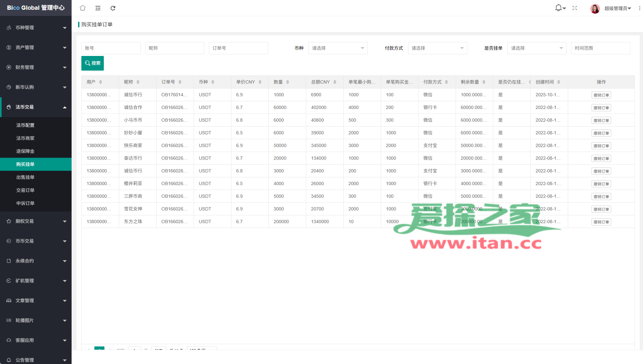Click the green 搜索 button
This screenshot has height=364, width=643.
[x=92, y=63]
